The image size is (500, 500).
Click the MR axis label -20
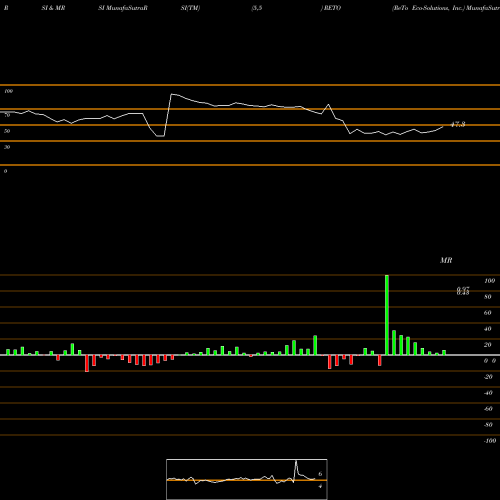tap(488, 377)
